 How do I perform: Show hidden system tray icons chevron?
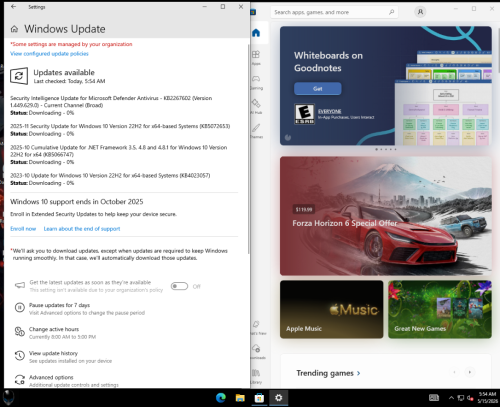click(451, 398)
